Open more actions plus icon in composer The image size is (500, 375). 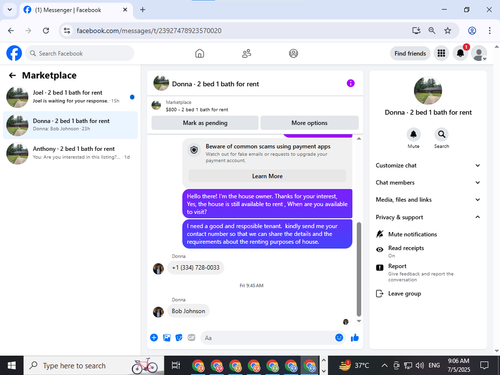154,338
